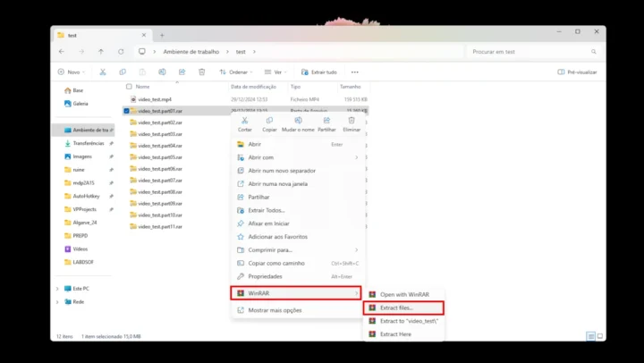
Task: Choose Copiar como caminho
Action: coord(297,263)
